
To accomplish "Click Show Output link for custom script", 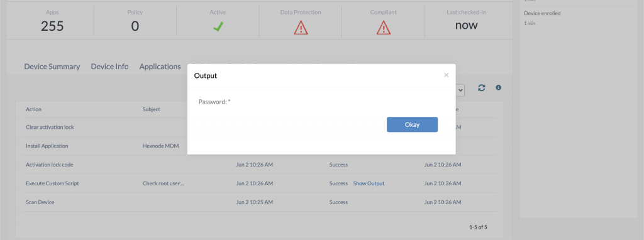I will click(369, 183).
